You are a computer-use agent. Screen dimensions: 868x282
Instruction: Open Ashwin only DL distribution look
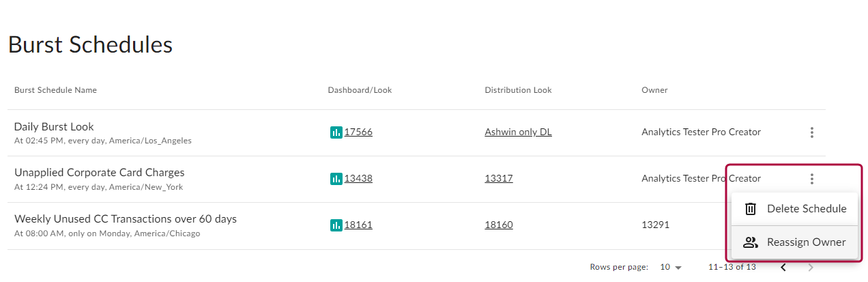(518, 132)
